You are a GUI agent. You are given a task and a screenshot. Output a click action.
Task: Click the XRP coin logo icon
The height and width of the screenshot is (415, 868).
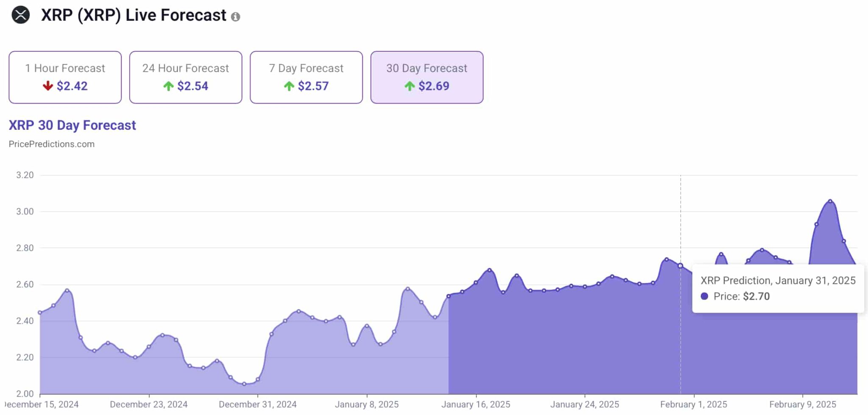[20, 15]
